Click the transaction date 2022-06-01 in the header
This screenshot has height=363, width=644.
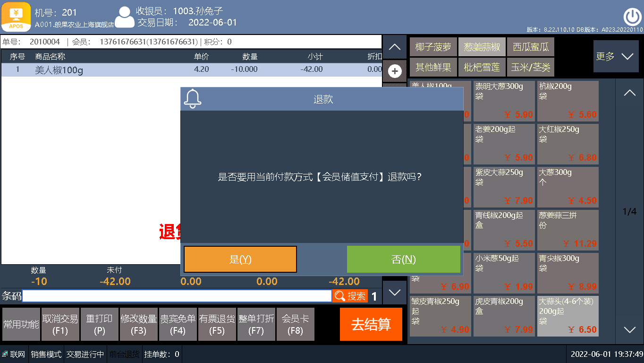tap(213, 22)
